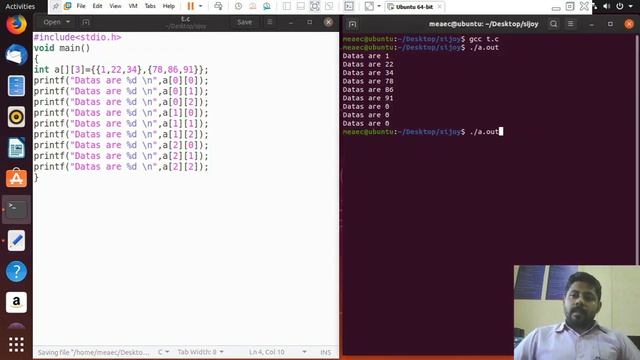Image resolution: width=640 pixels, height=360 pixels.
Task: Open the VM snapshot manager
Action: point(267,6)
